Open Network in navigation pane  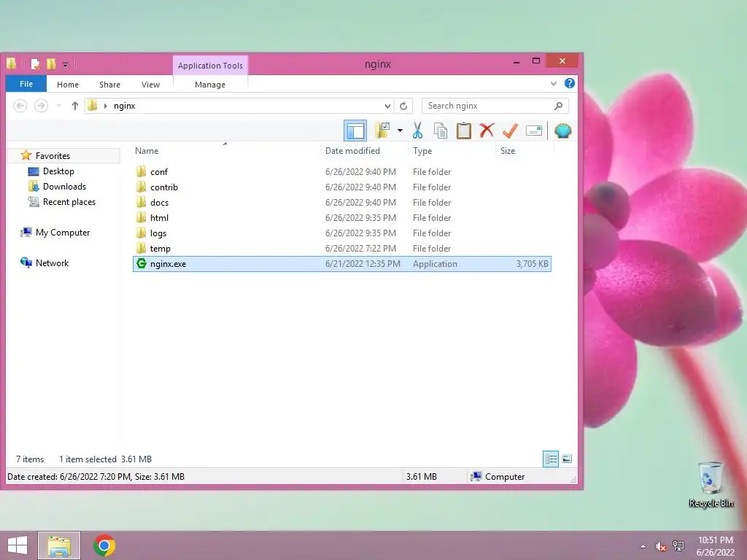pos(52,262)
